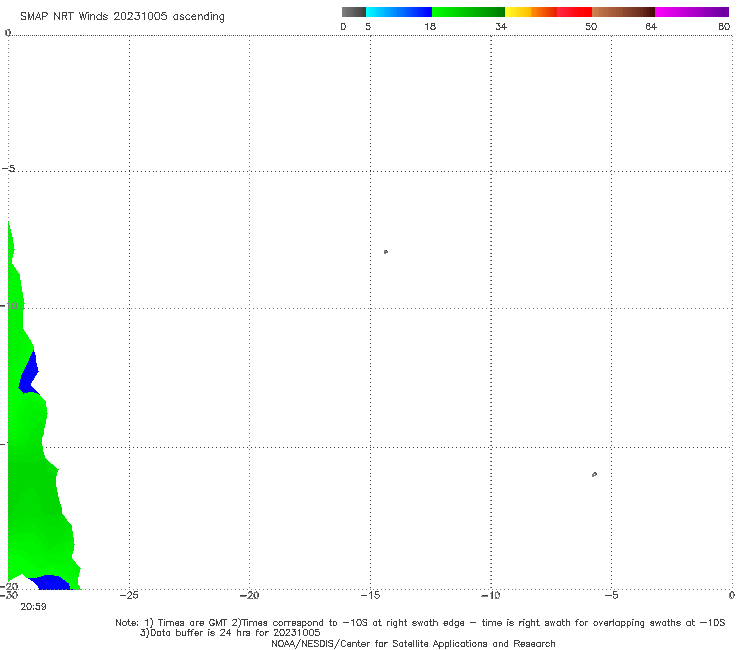This screenshot has height=650, width=740.
Task: Click the gray segment of the color bar
Action: click(353, 12)
